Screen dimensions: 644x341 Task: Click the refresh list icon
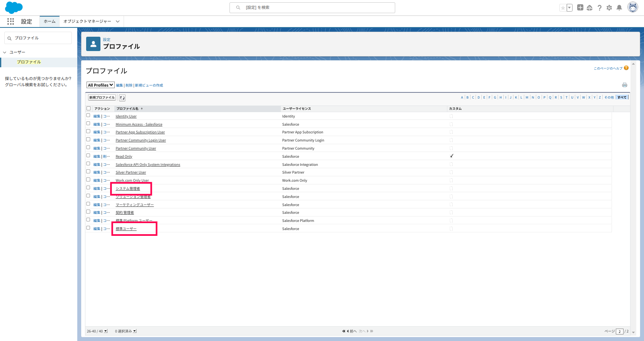click(122, 98)
